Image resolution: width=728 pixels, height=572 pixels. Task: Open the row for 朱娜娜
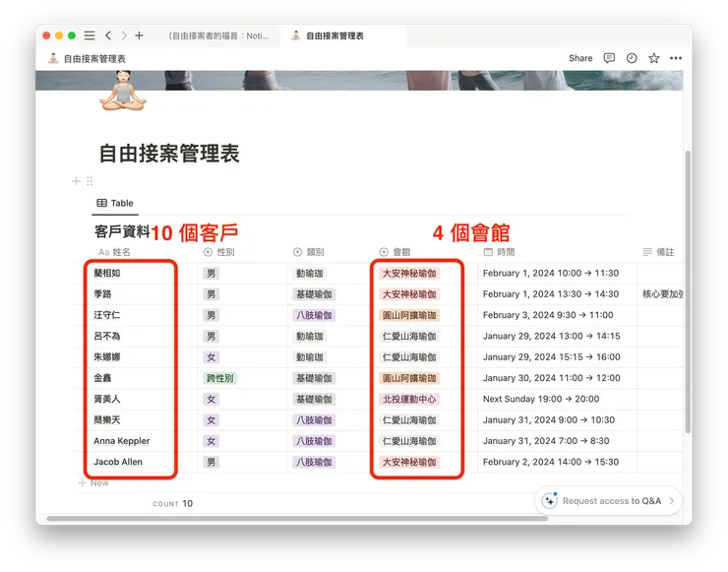[107, 356]
